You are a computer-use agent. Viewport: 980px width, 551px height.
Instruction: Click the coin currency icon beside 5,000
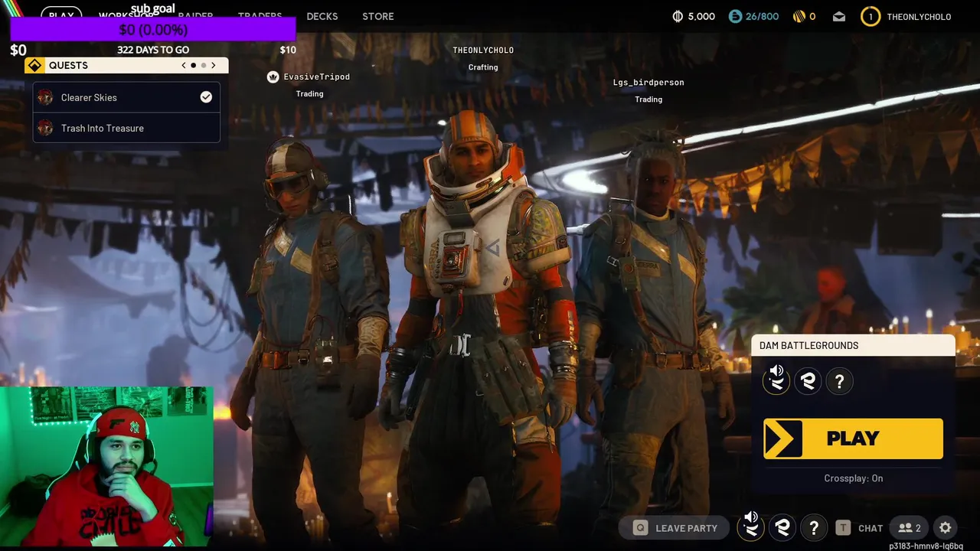[x=678, y=16]
